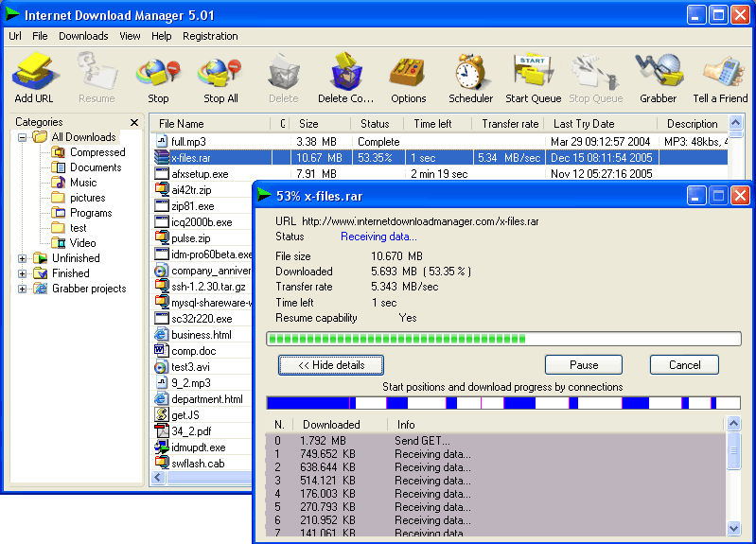Click left arrow of horizontal scrollbar
The width and height of the screenshot is (756, 544).
click(x=158, y=478)
